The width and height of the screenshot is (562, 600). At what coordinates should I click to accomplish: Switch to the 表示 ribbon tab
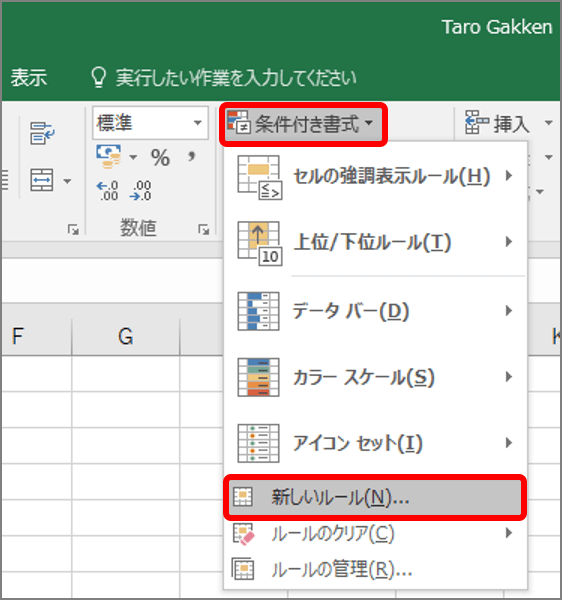click(29, 78)
